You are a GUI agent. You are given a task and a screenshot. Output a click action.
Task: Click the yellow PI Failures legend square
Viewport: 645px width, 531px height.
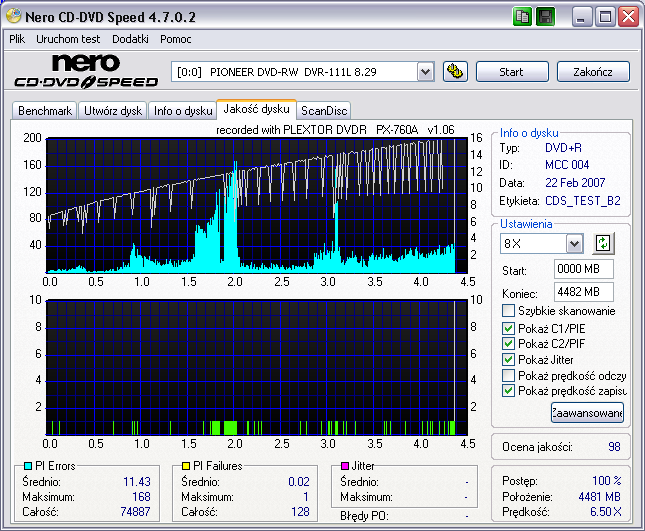(x=186, y=466)
